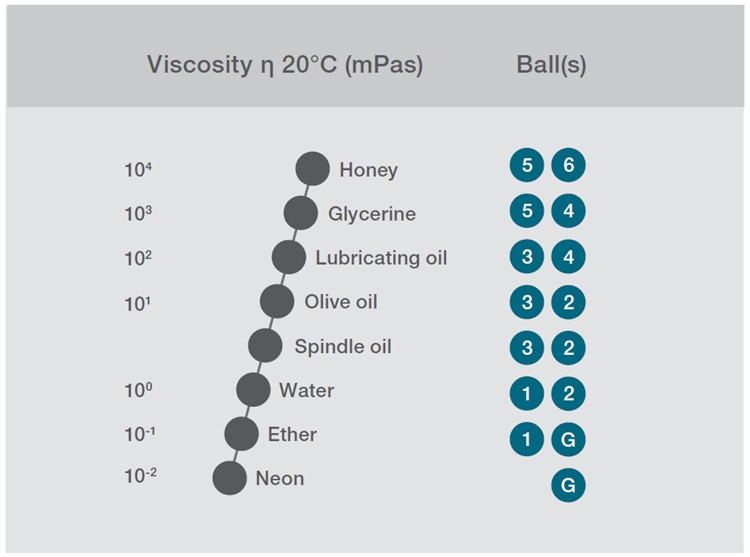Click the Olive oil text label
The height and width of the screenshot is (557, 750).
coord(341,302)
